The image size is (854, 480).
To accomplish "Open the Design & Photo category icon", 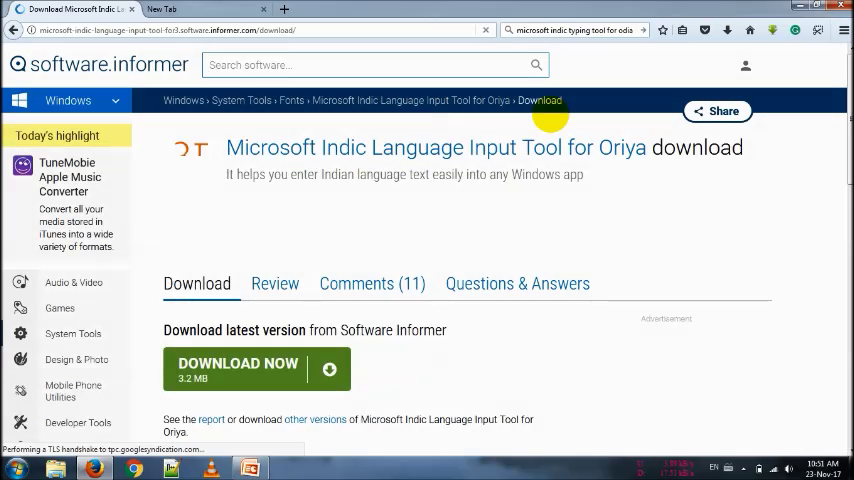I will click(21, 359).
